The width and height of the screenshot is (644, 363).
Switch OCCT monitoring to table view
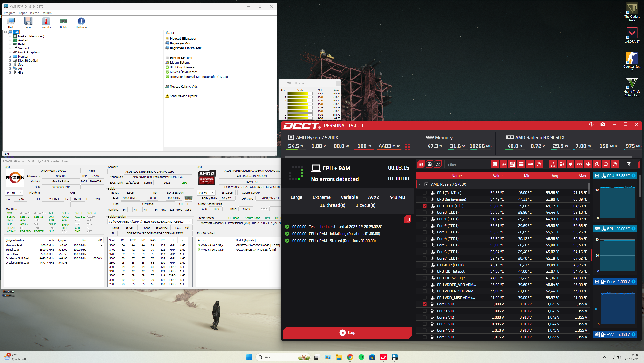click(430, 164)
